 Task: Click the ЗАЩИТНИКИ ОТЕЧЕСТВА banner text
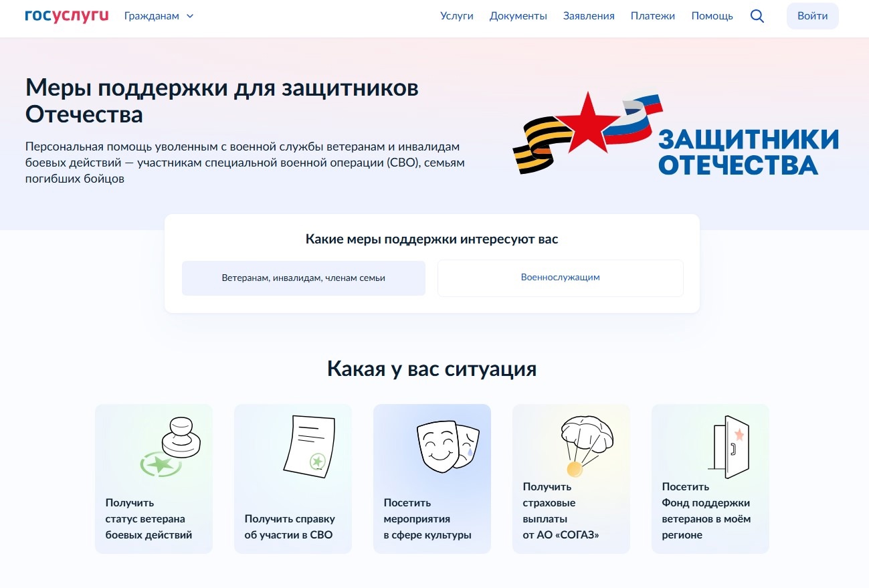748,152
